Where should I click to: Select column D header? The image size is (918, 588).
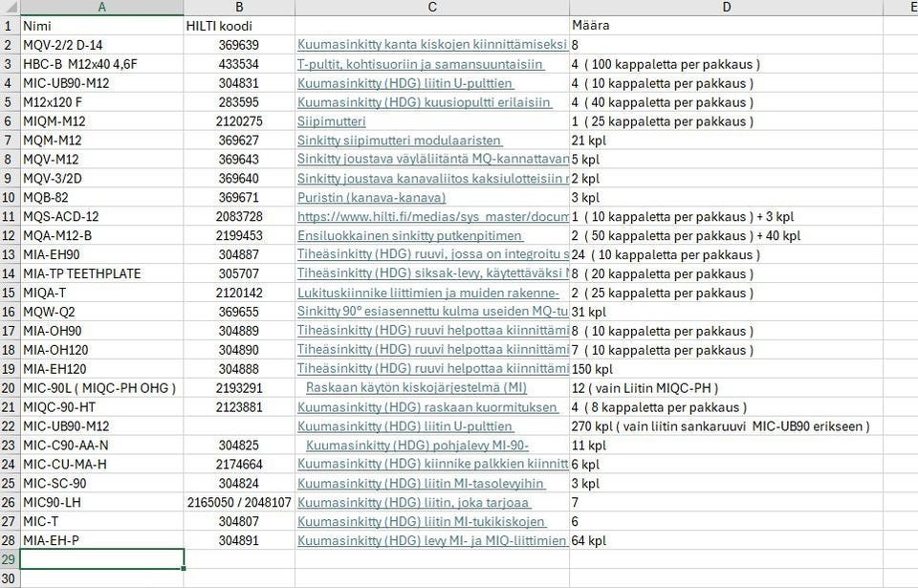click(x=726, y=7)
